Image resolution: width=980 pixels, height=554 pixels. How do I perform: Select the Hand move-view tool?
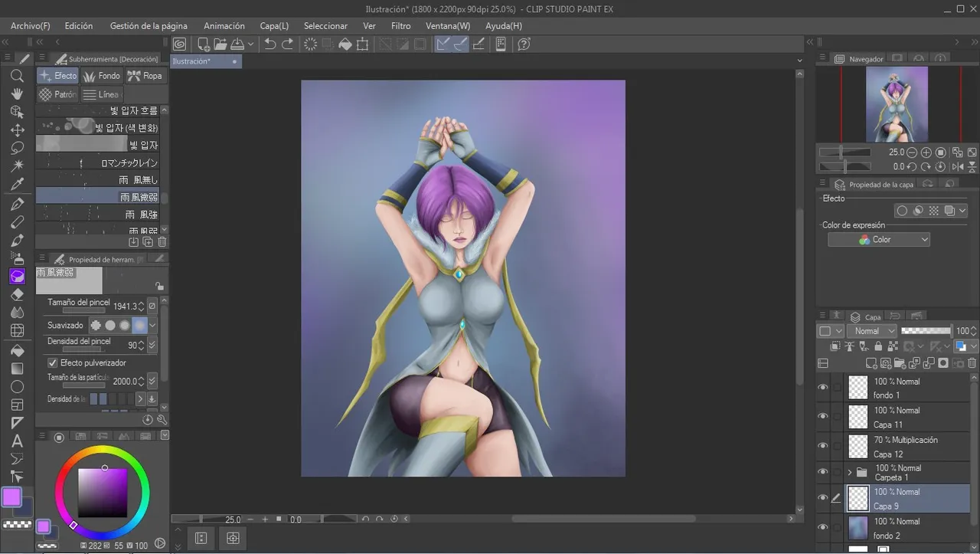tap(17, 93)
